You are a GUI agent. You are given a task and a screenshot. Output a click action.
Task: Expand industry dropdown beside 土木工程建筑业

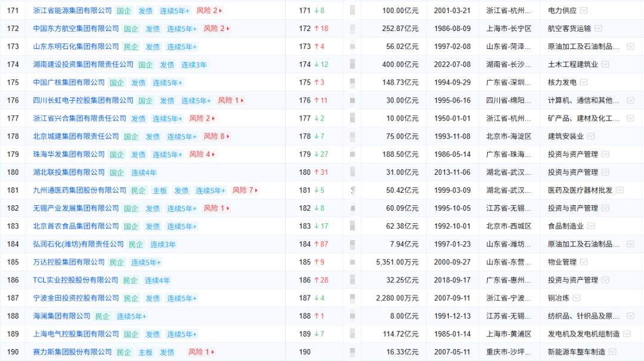tap(605, 64)
